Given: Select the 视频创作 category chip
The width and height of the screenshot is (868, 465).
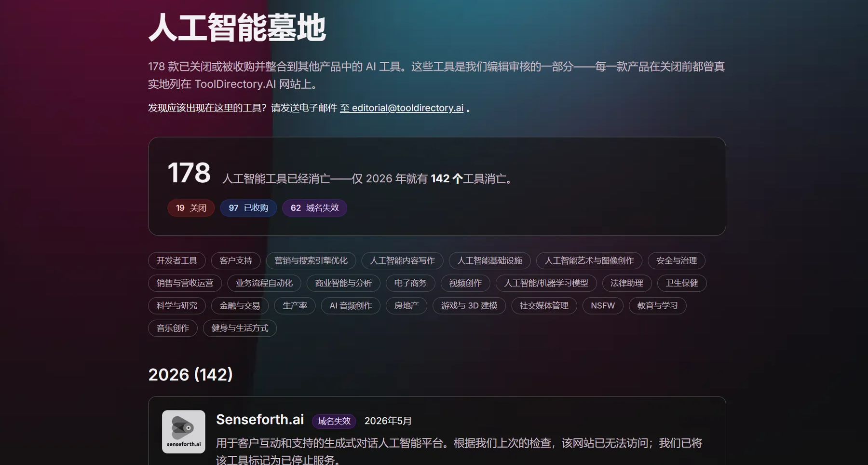Looking at the screenshot, I should (x=465, y=283).
